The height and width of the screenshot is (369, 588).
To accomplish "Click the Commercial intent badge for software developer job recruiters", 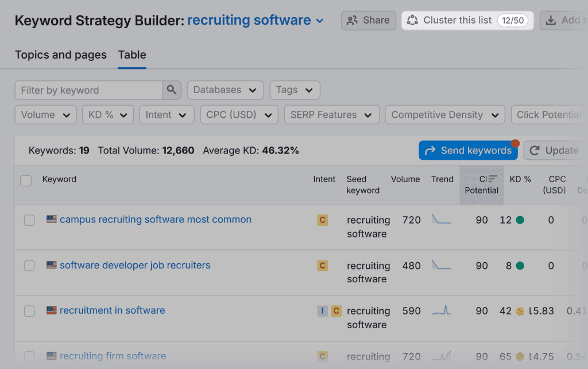I will (x=323, y=266).
